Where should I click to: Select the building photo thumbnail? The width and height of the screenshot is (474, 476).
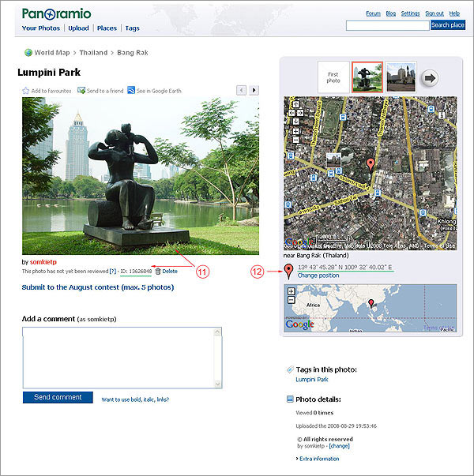pyautogui.click(x=401, y=77)
